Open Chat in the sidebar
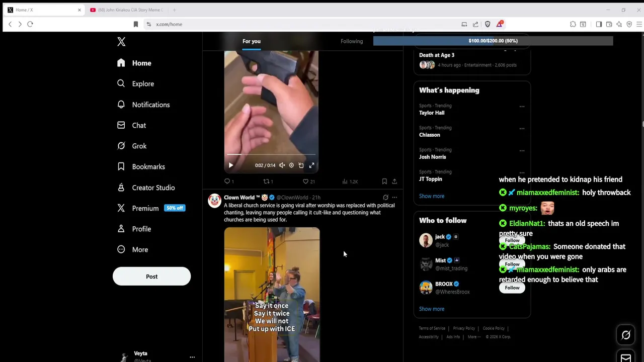The width and height of the screenshot is (644, 362). 131,125
